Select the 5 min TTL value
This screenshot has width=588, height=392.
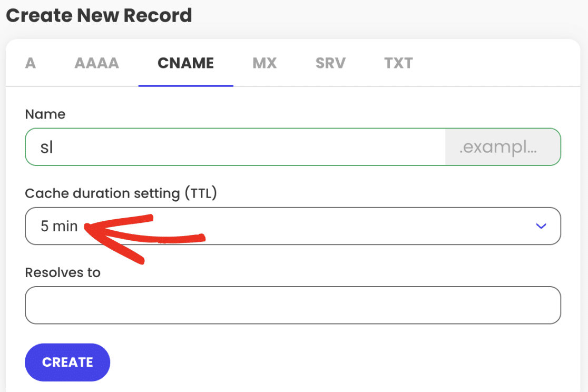point(59,226)
